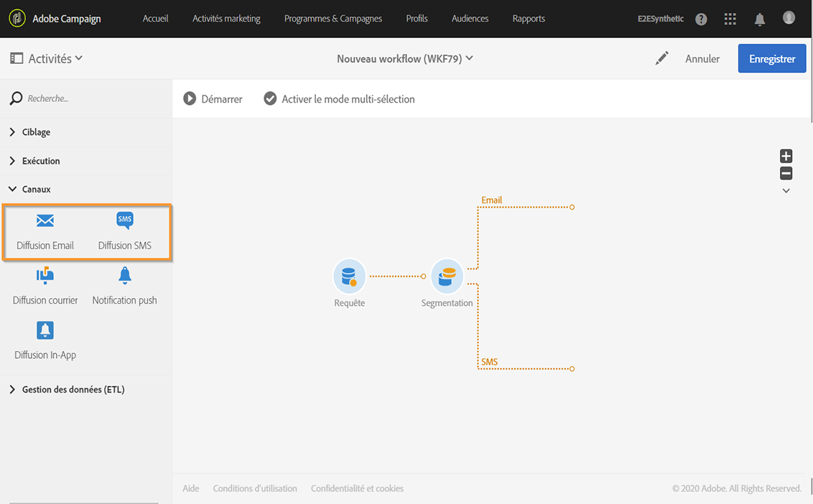Open the Activités marketing menu
Viewport: 813px width, 504px height.
coord(226,19)
